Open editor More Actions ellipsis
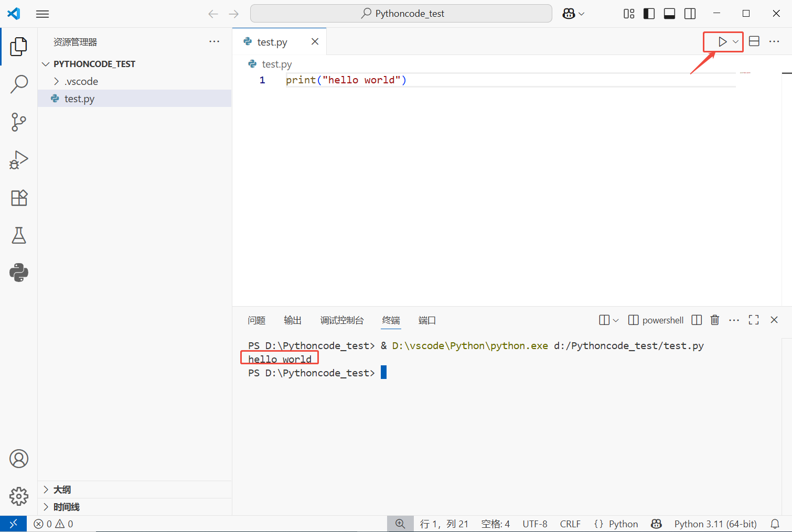Screen dimensions: 792x532 click(x=774, y=41)
